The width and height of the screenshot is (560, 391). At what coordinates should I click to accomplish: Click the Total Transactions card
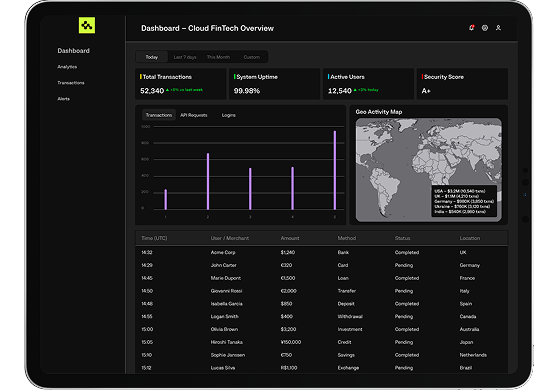tap(181, 84)
